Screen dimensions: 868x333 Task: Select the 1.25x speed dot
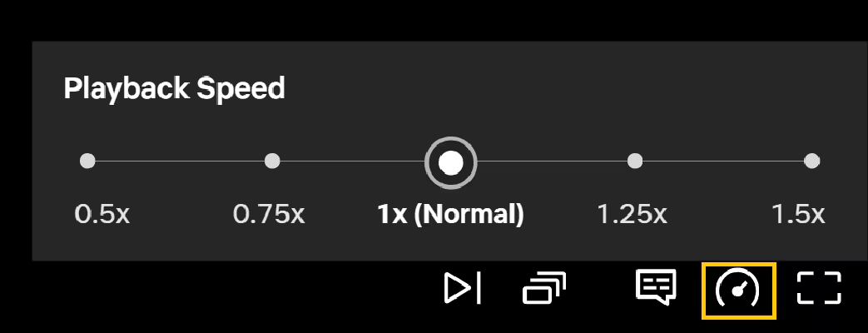tap(635, 162)
